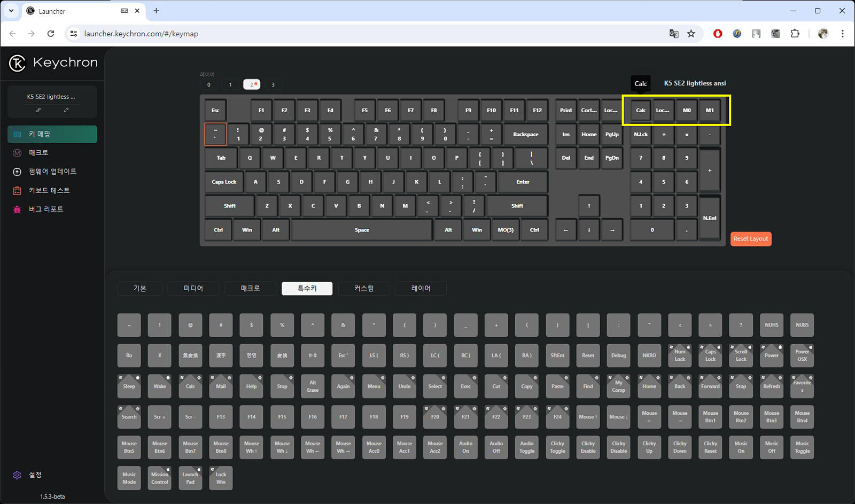The width and height of the screenshot is (855, 504).
Task: Click the left link icon under K5 SE2
Action: 38,110
